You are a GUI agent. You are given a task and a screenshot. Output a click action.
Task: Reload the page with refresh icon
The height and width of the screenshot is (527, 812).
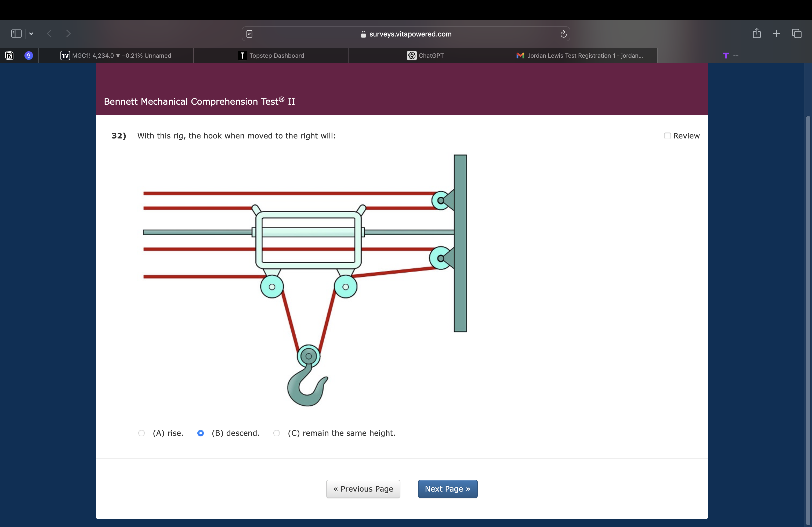tap(563, 34)
